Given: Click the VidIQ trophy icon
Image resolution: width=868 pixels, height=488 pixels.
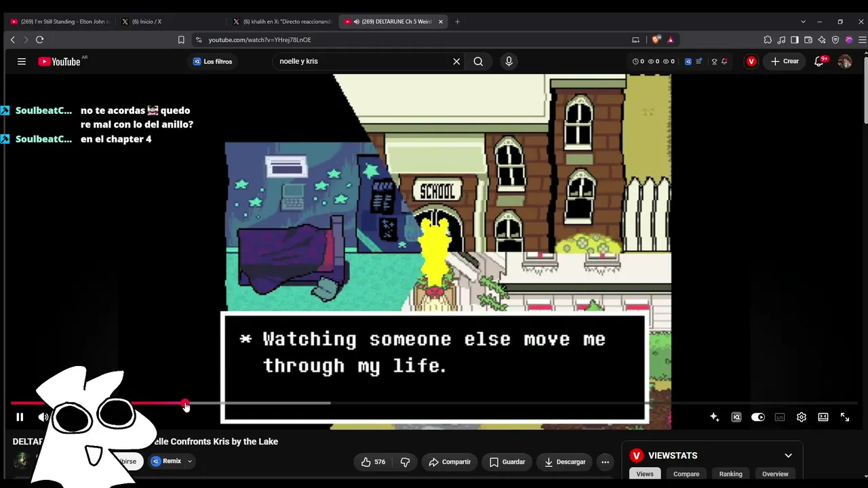Looking at the screenshot, I should pyautogui.click(x=714, y=61).
